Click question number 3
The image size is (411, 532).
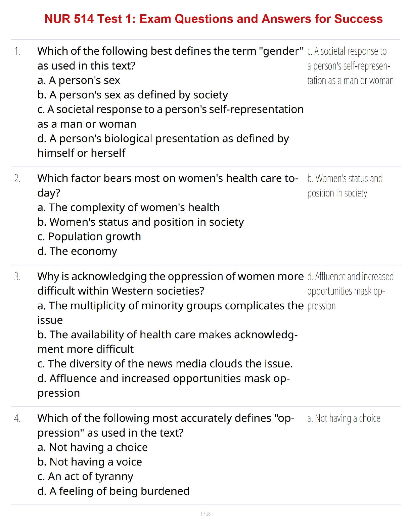coord(17,277)
